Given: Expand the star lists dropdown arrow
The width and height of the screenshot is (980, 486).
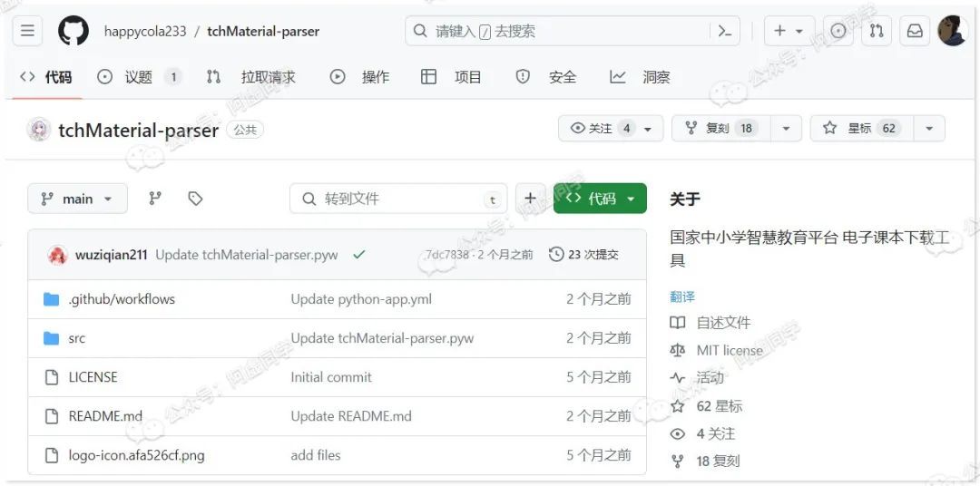Looking at the screenshot, I should [929, 128].
